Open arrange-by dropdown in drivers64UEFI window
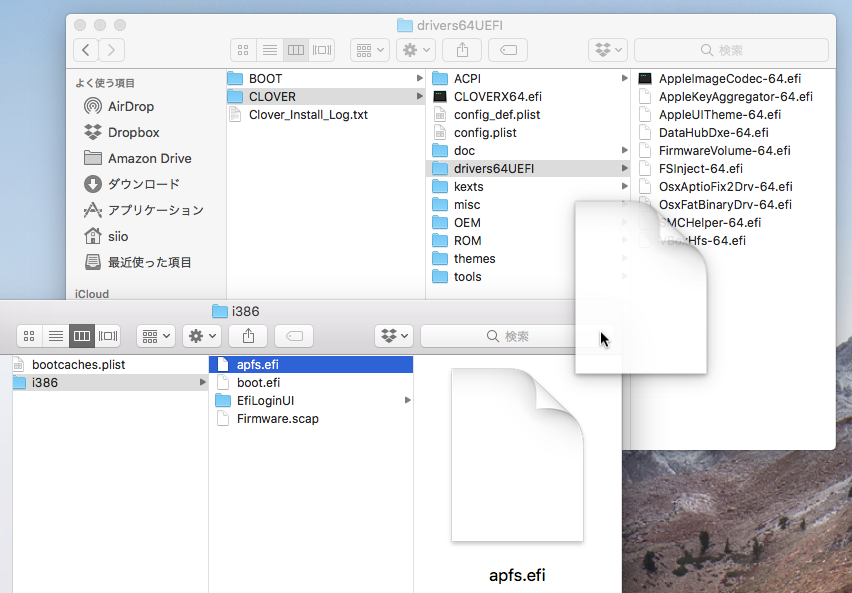The width and height of the screenshot is (852, 593). [x=370, y=50]
